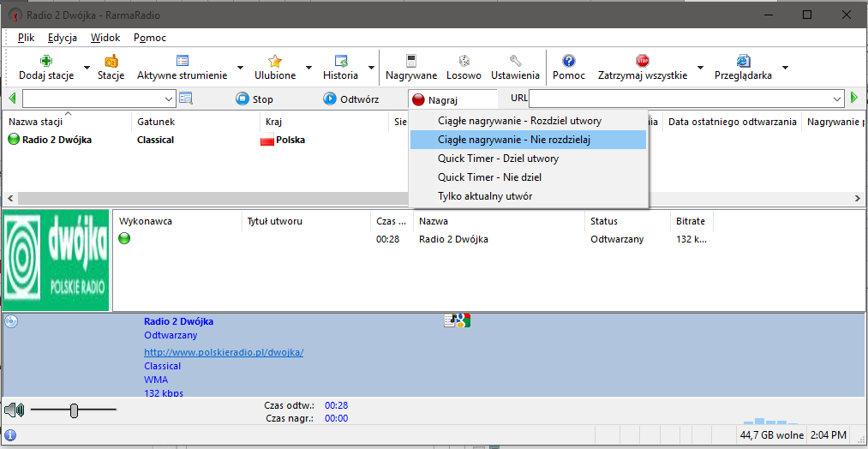
Task: Expand the Aktywne strumienie dropdown arrow
Action: [240, 68]
